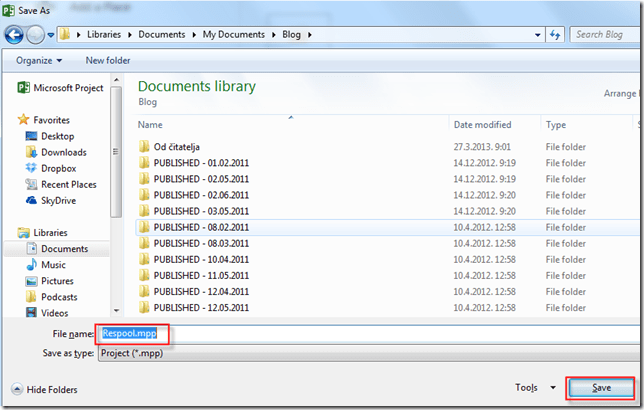Open Dropbox from Favorites
This screenshot has height=410, width=644.
point(57,168)
